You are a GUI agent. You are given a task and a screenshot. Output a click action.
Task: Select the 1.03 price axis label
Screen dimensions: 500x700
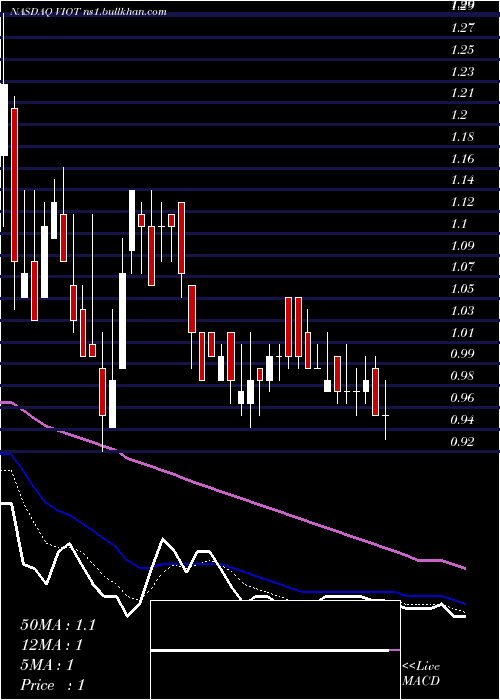pyautogui.click(x=462, y=311)
